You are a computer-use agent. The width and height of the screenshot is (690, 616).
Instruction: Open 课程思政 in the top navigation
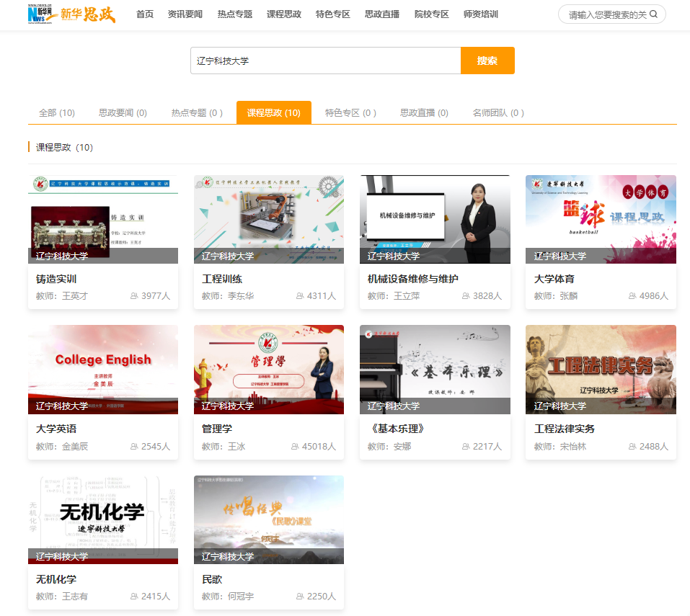click(284, 14)
